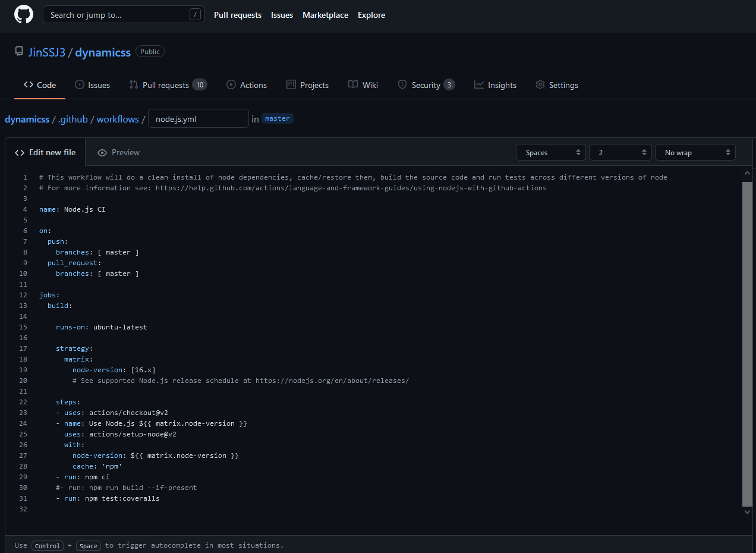Open the indent size dropdown showing 2
Screen dimensions: 756x553
[620, 153]
